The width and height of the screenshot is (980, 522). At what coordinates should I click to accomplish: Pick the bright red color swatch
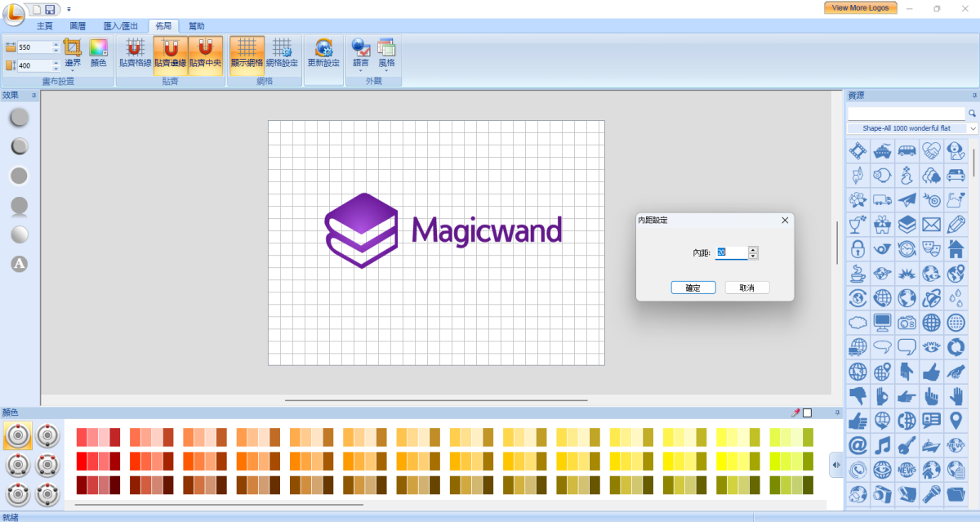pyautogui.click(x=82, y=461)
